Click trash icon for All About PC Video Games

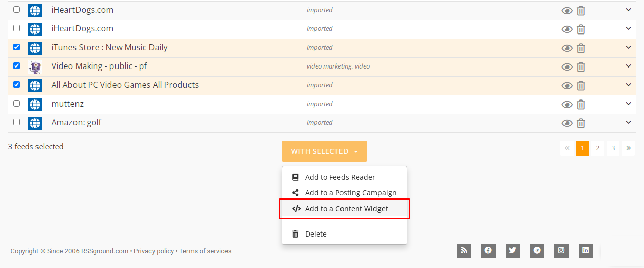[581, 86]
